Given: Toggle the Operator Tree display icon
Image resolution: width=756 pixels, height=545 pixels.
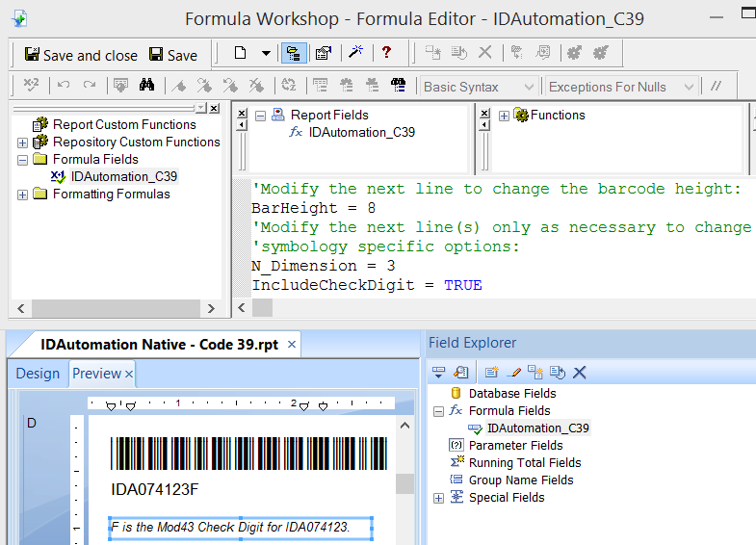Looking at the screenshot, I should pyautogui.click(x=372, y=86).
